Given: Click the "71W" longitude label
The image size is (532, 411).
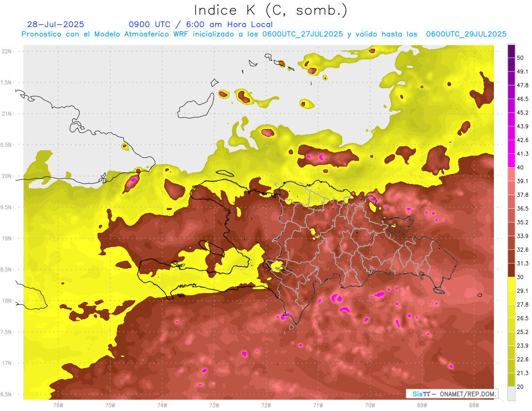Looking at the screenshot, I should [x=318, y=405].
